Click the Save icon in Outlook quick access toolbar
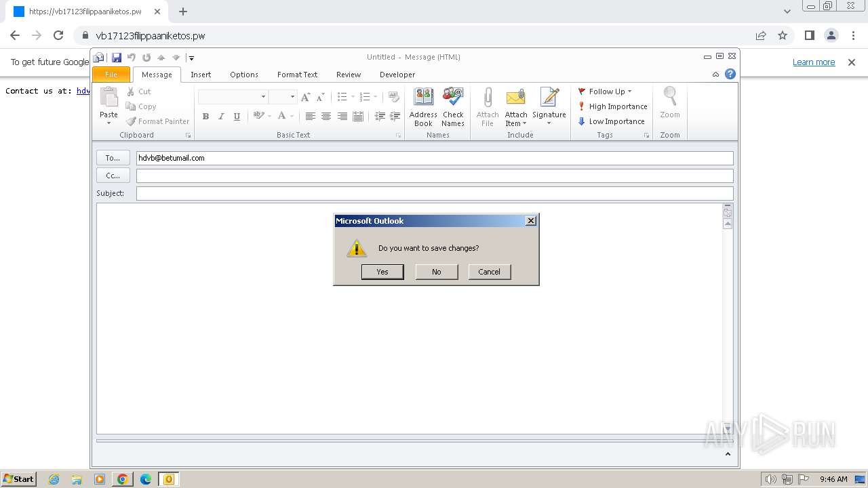The height and width of the screenshot is (488, 868). [117, 58]
